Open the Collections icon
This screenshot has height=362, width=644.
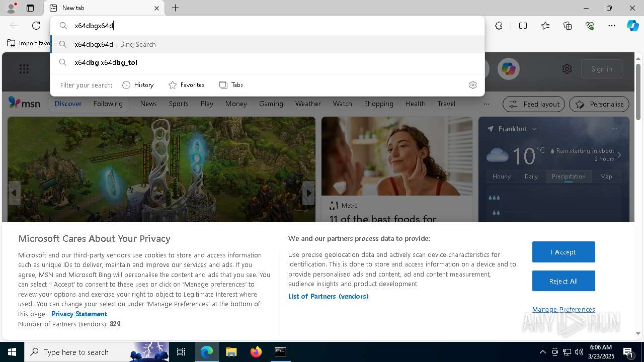568,26
